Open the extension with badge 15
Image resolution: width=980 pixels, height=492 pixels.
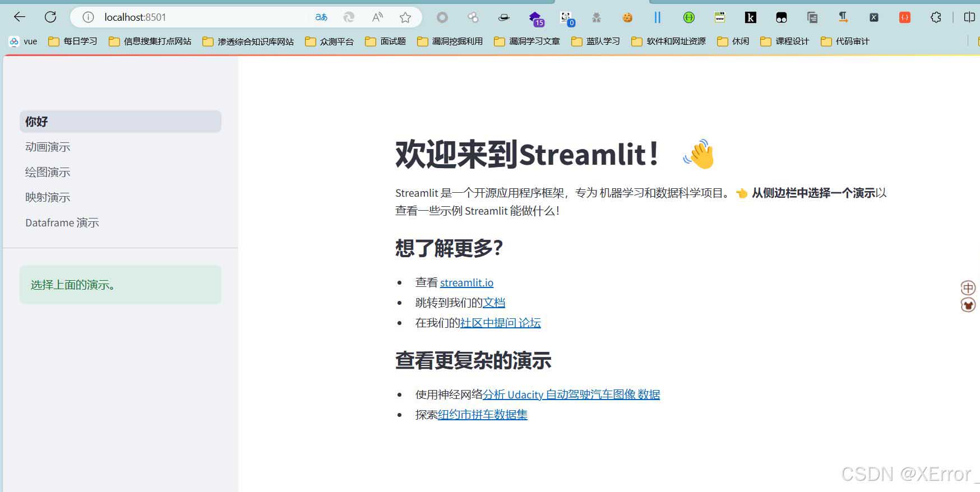536,18
